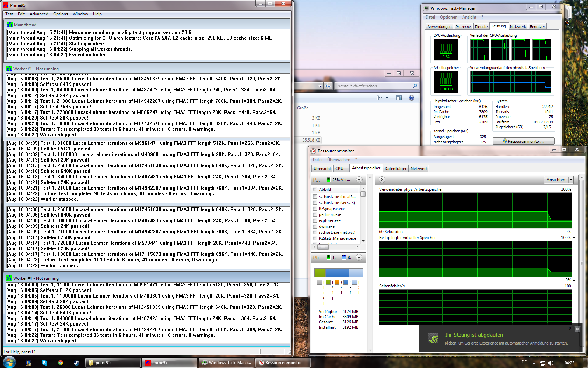Click the NVIDIA GeForce notification icon
Viewport: 588px width, 368px height.
[433, 339]
